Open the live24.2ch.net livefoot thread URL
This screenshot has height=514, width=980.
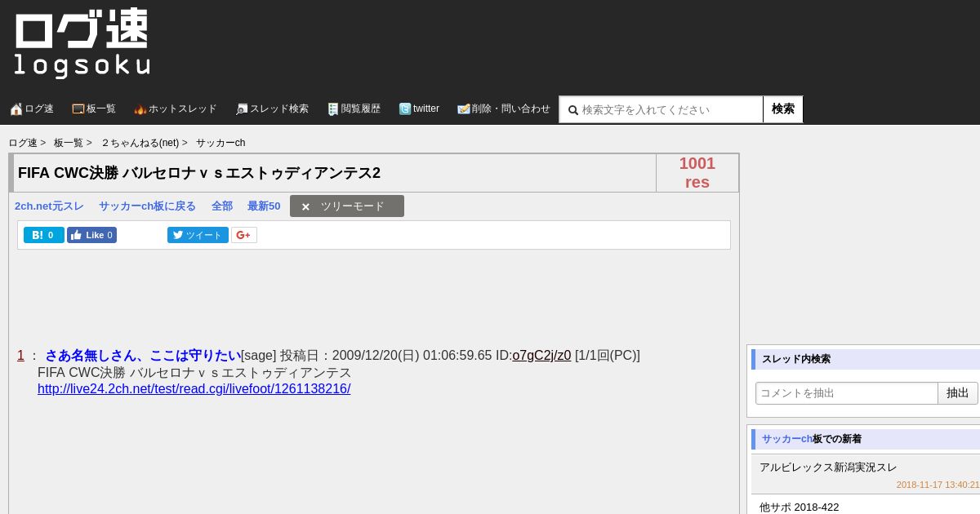click(x=194, y=389)
